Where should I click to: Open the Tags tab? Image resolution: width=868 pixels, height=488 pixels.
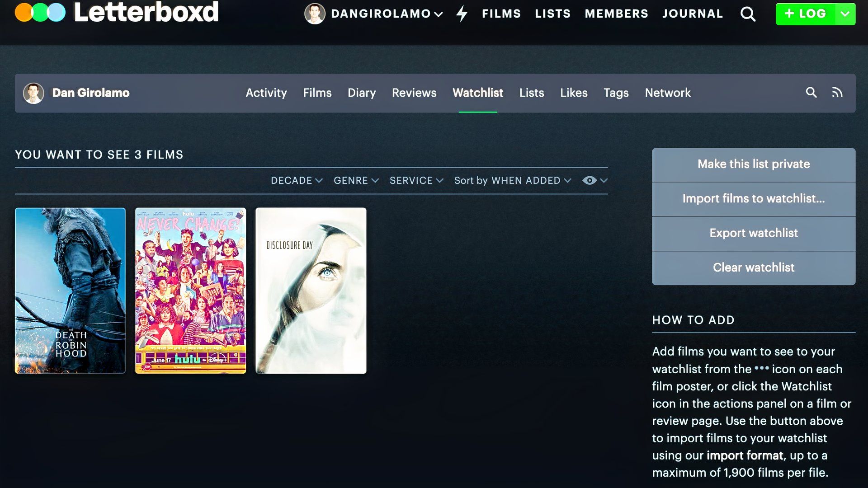tap(616, 93)
